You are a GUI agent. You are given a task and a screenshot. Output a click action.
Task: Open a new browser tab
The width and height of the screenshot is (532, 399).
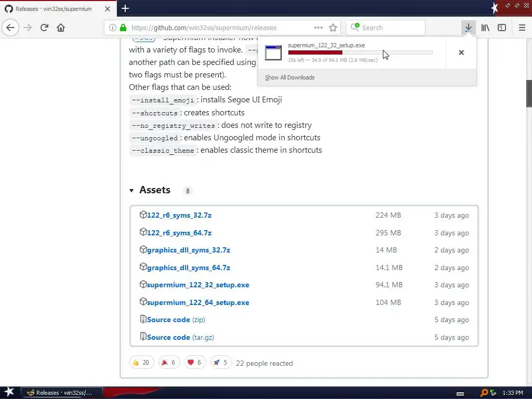tap(125, 8)
